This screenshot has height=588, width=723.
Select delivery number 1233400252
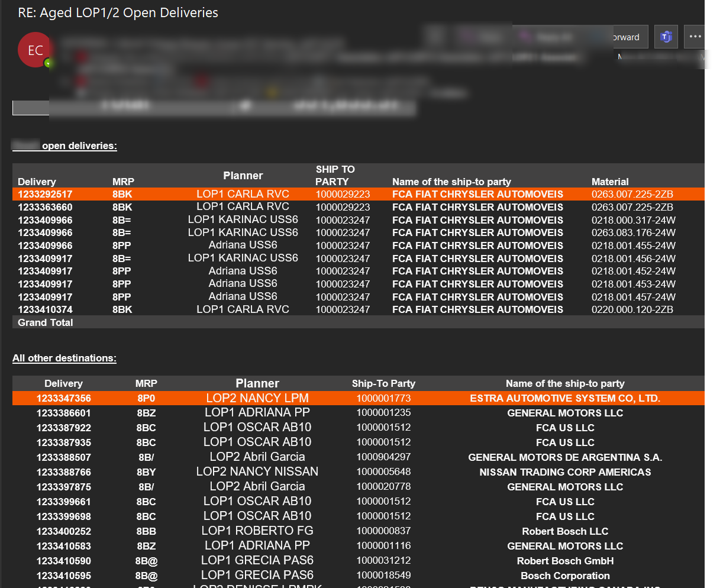click(x=64, y=531)
